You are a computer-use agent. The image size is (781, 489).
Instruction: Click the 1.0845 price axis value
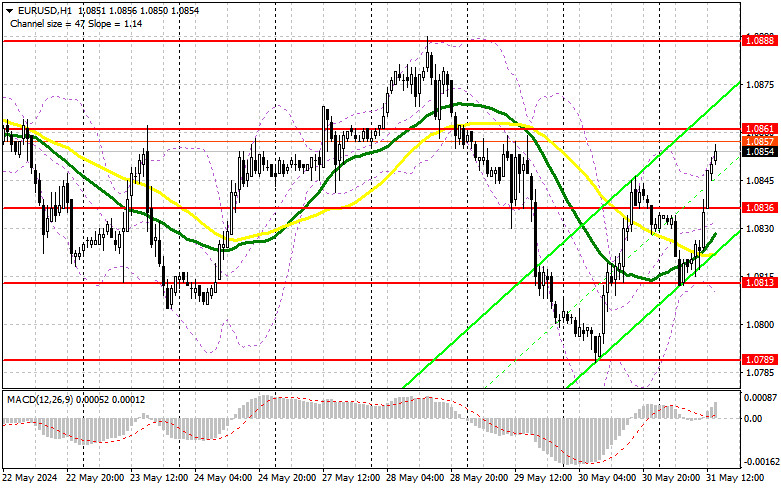[x=760, y=181]
